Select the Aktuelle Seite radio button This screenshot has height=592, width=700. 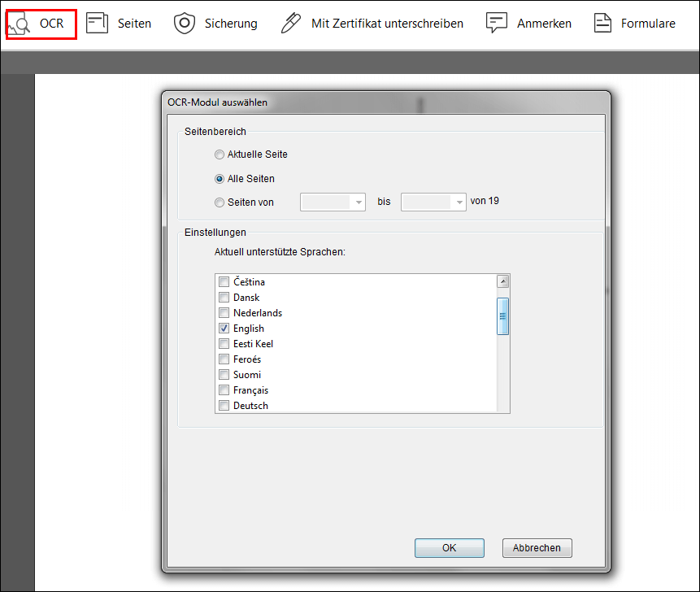click(219, 154)
